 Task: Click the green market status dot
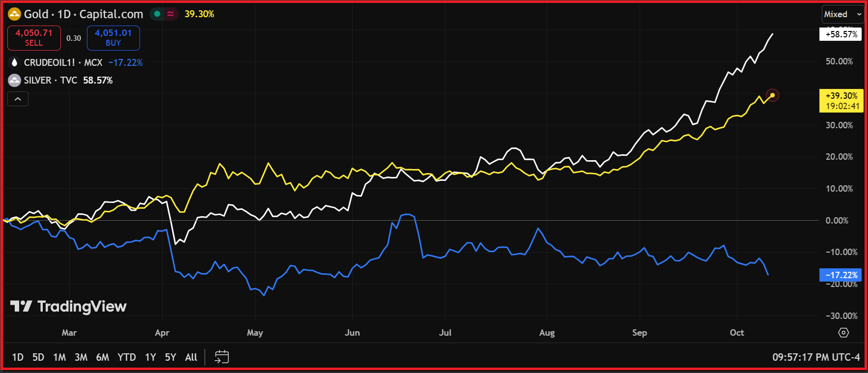pyautogui.click(x=157, y=14)
